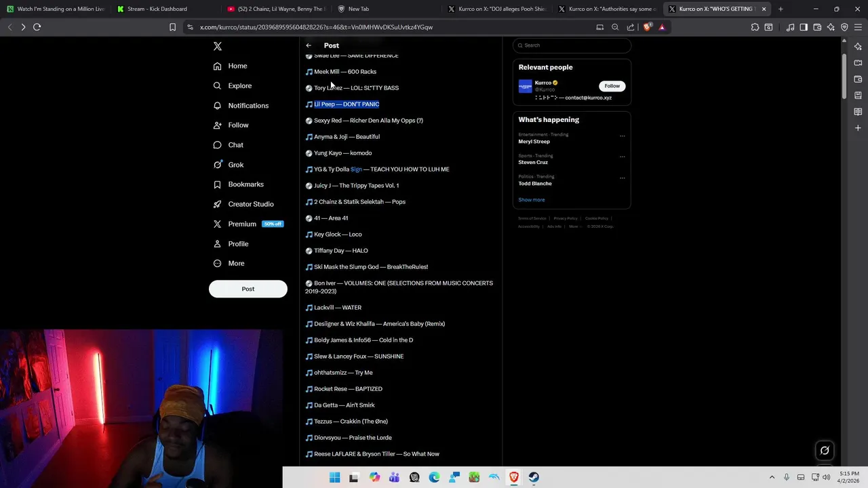Open the extensions puzzle icon
The height and width of the screenshot is (488, 868).
coord(755,27)
